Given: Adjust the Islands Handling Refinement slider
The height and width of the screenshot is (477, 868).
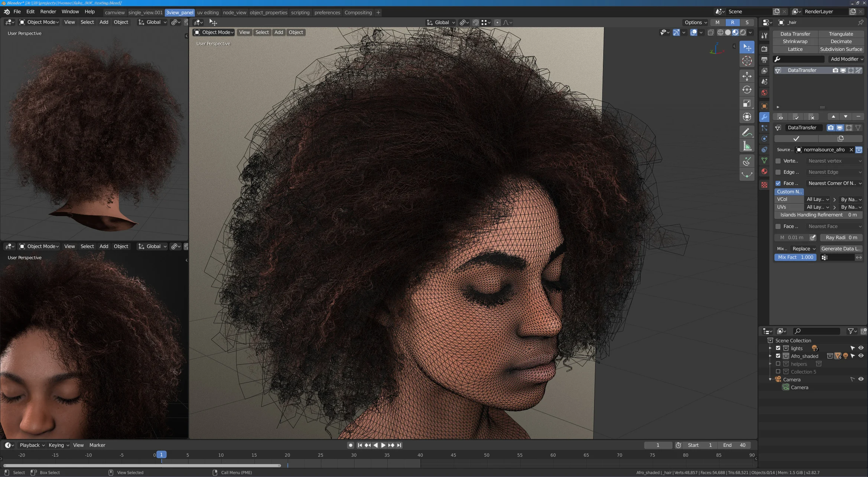Looking at the screenshot, I should click(818, 215).
